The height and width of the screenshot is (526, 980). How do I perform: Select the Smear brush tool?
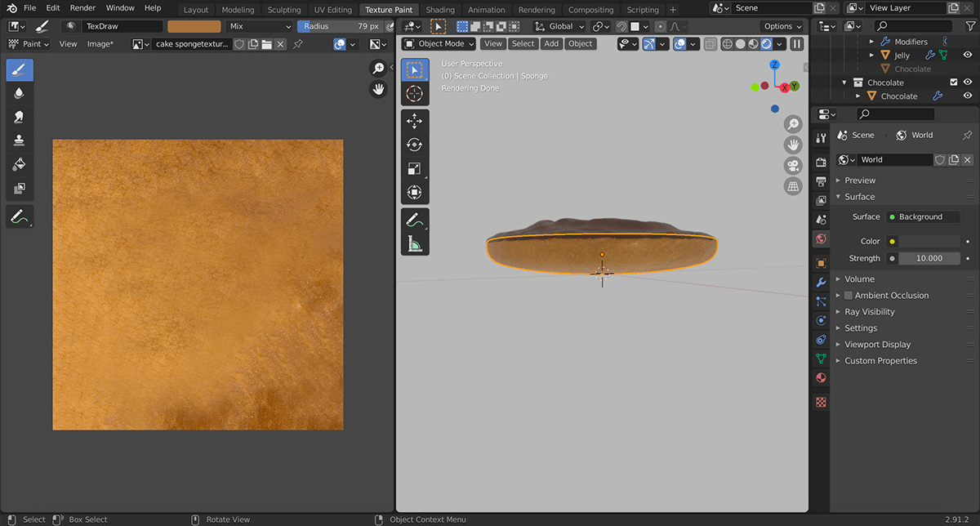click(x=20, y=117)
